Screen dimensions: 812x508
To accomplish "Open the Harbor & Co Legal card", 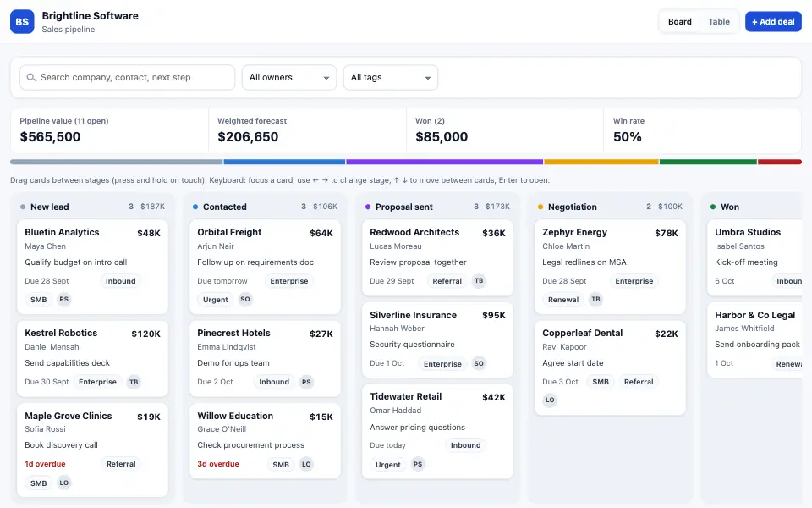I will tap(754, 340).
